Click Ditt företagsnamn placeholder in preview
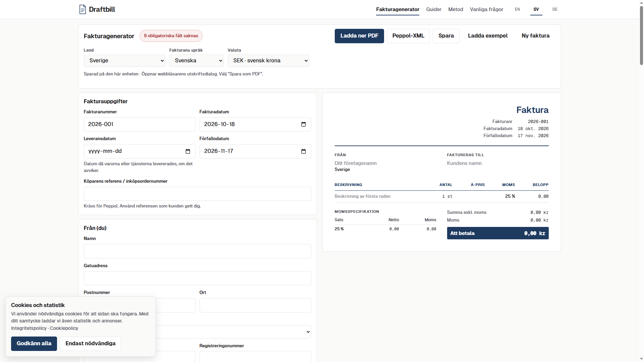644x362 pixels. tap(356, 163)
